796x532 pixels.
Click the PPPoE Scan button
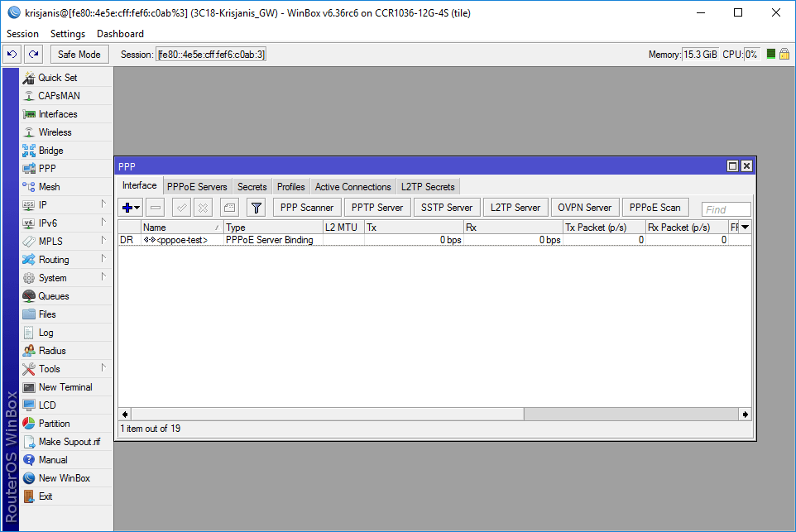pos(655,207)
